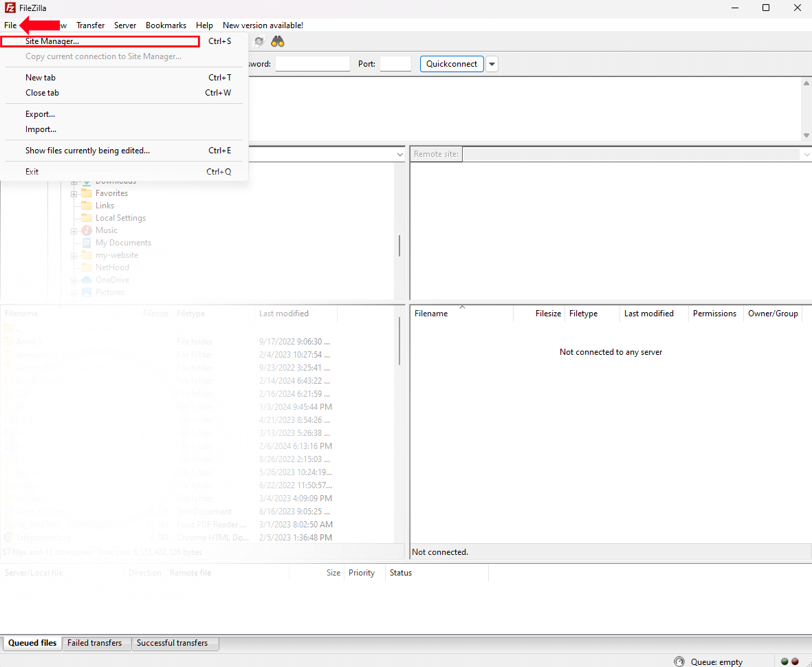812x667 pixels.
Task: Expand the Favorites tree node
Action: tap(74, 194)
